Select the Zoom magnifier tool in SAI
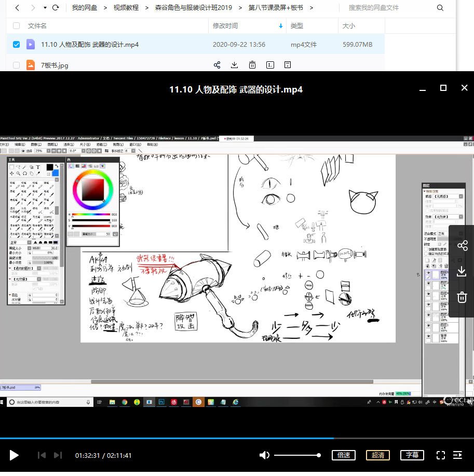Screen dimensions: 474x476 pos(18,174)
